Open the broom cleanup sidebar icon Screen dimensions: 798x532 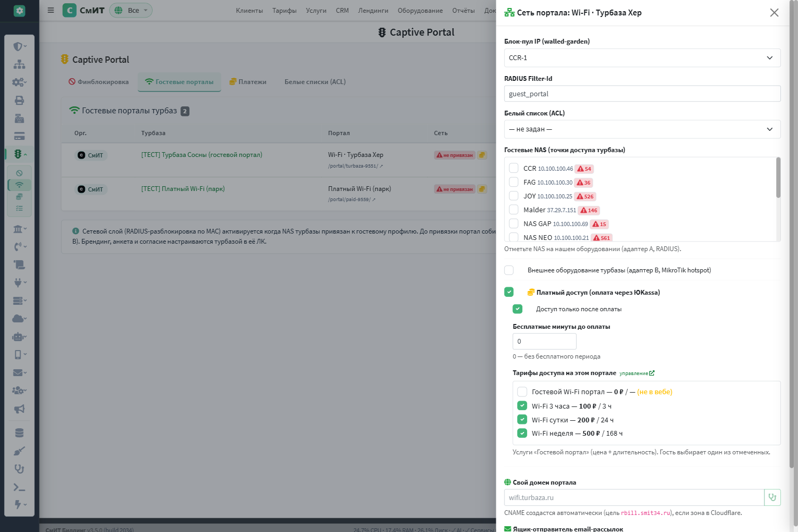19,451
